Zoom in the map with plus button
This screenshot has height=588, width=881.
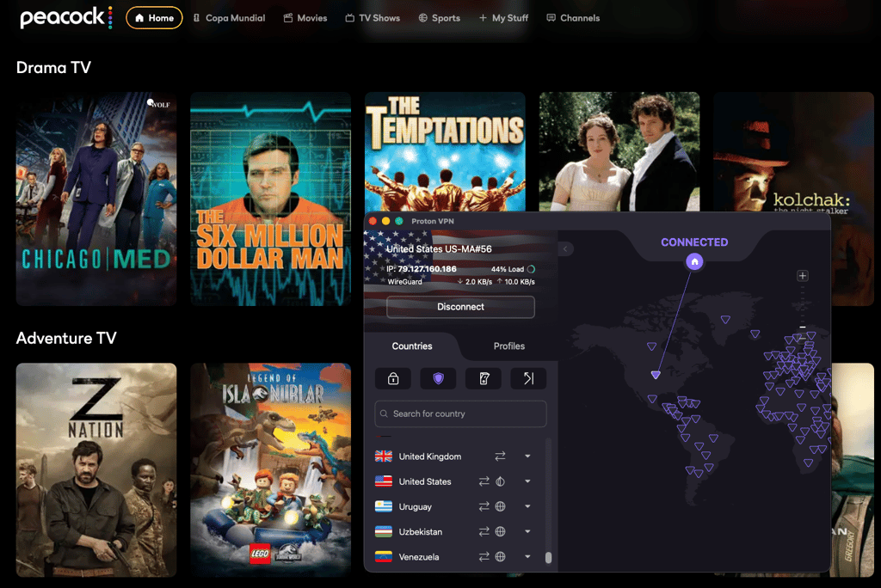click(x=803, y=276)
